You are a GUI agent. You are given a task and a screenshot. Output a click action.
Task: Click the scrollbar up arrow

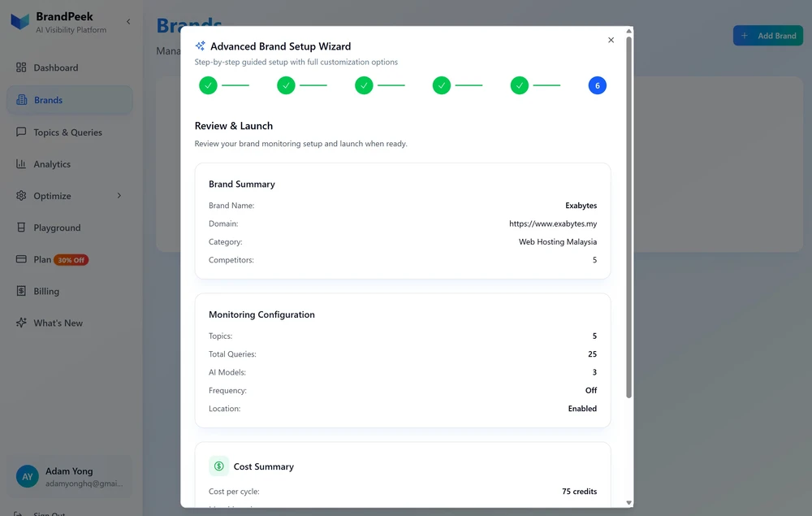pos(628,31)
